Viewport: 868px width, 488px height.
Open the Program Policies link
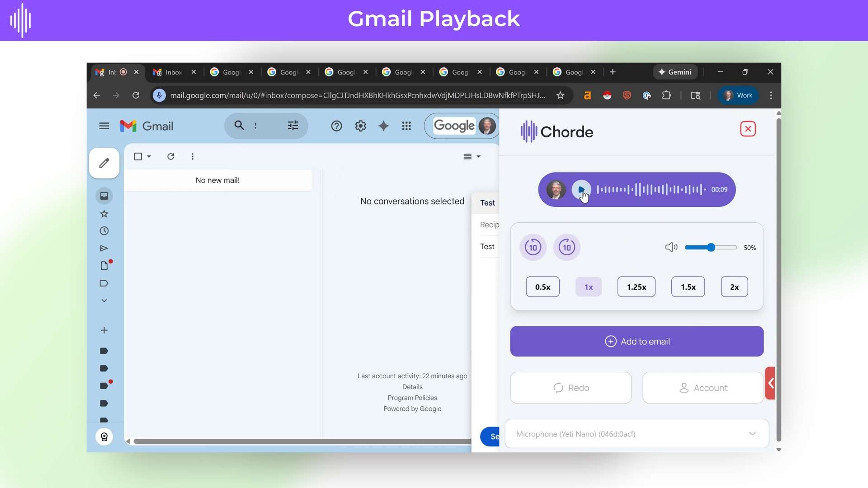(x=412, y=398)
